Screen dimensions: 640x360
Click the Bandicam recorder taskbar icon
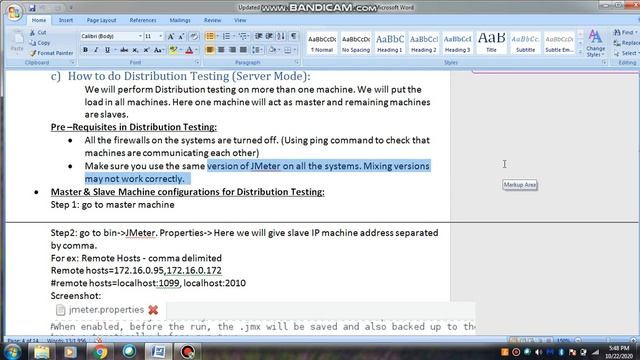(187, 351)
